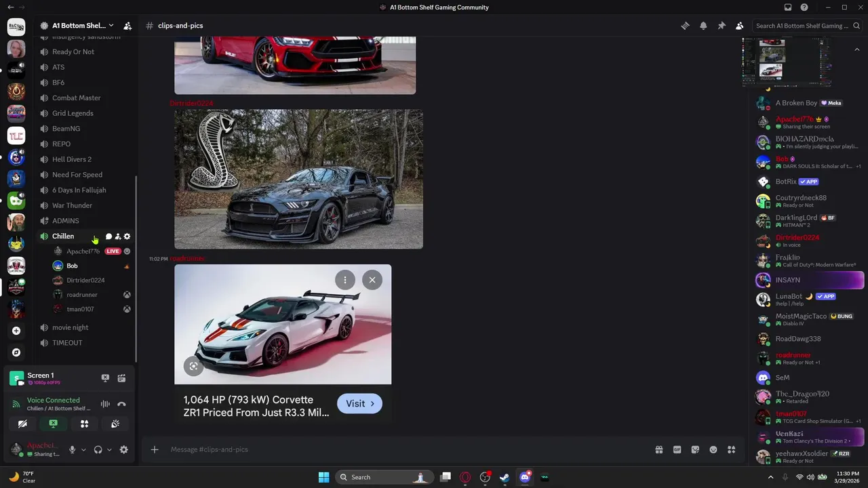Screen dimensions: 868x488
Task: Open the GIF picker
Action: pos(677,449)
